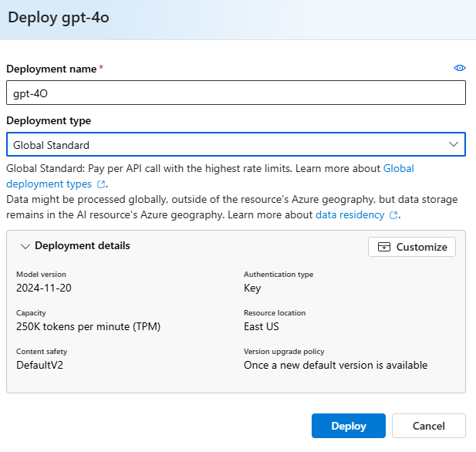
Task: Click the Version upgrade policy label
Action: click(284, 352)
